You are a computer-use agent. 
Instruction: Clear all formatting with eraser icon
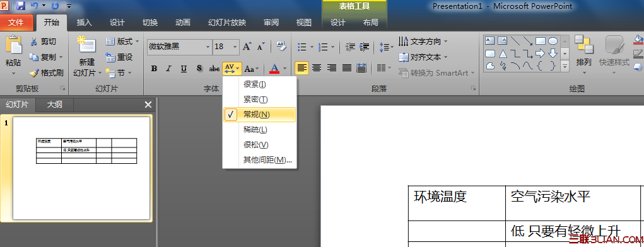(x=281, y=46)
